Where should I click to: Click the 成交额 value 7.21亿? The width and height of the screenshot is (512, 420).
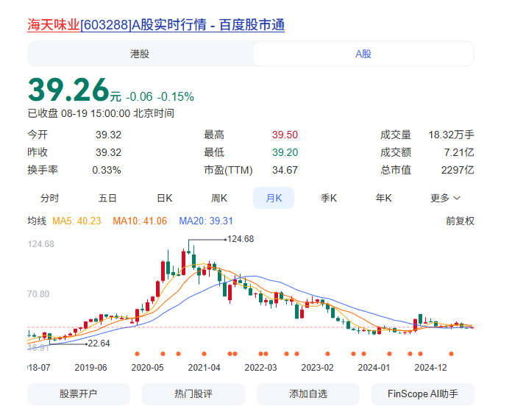pyautogui.click(x=459, y=152)
